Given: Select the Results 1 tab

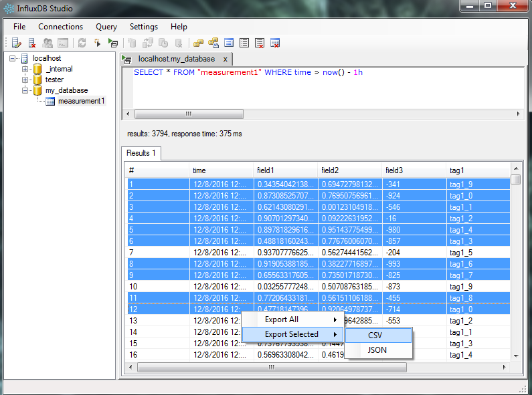Looking at the screenshot, I should [x=141, y=153].
